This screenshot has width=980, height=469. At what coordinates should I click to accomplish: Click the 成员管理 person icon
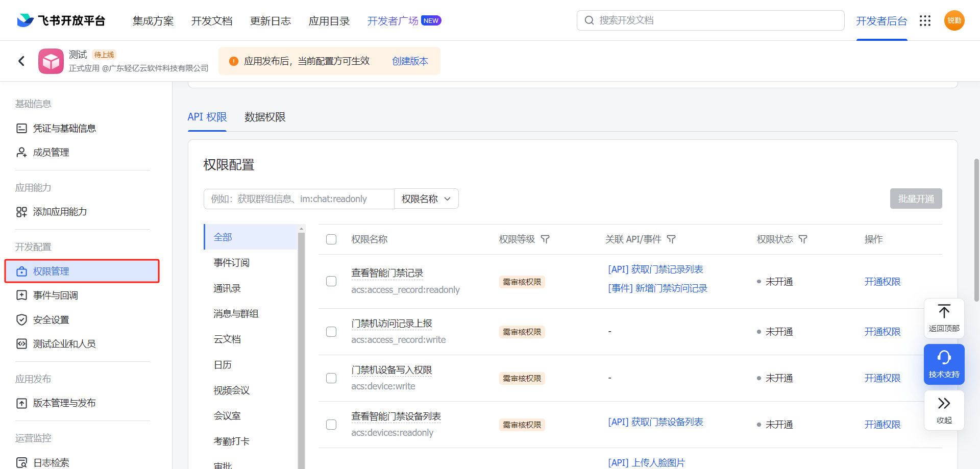click(x=21, y=152)
